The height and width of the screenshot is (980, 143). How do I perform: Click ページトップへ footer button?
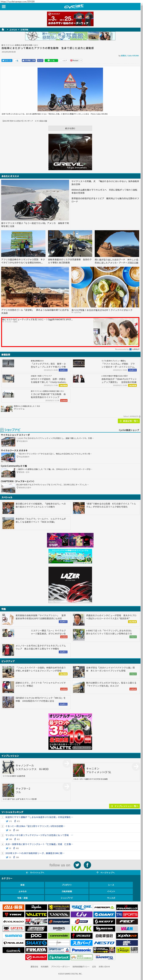click(x=105, y=872)
